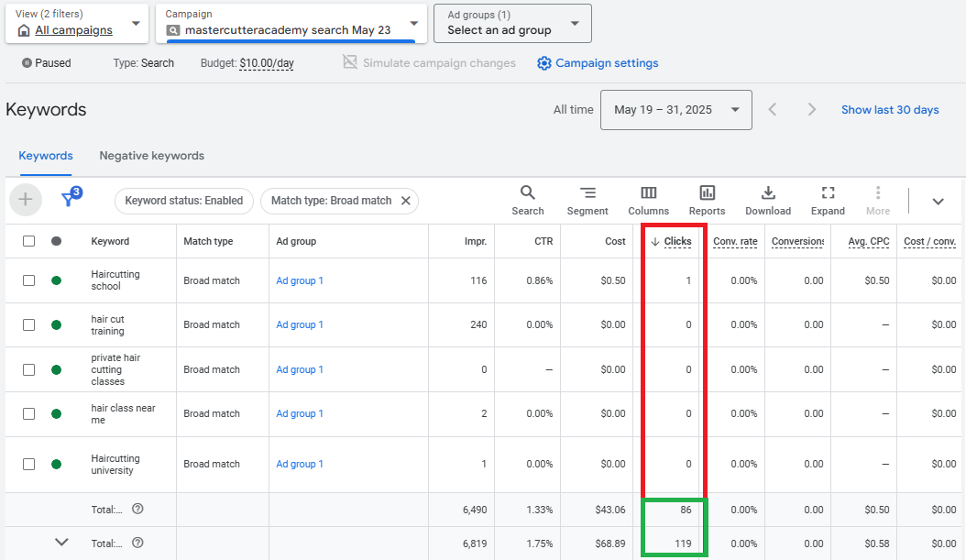Sort by the Keyword column header
The image size is (966, 560).
(110, 241)
